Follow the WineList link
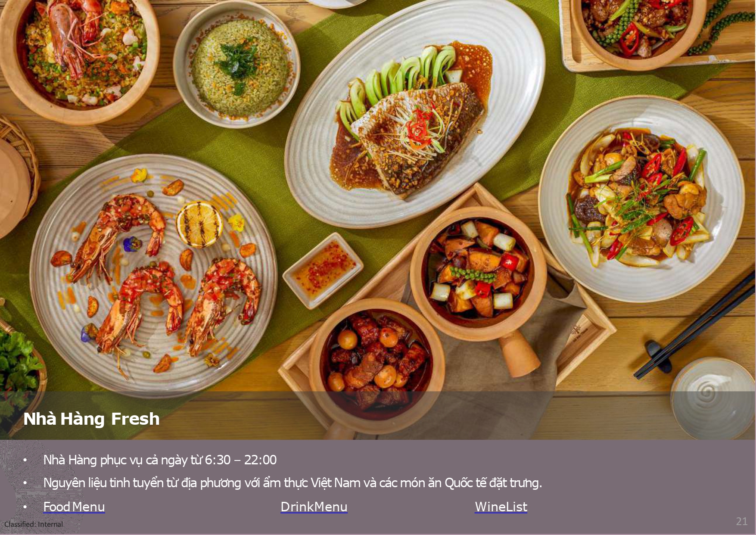 pyautogui.click(x=501, y=507)
